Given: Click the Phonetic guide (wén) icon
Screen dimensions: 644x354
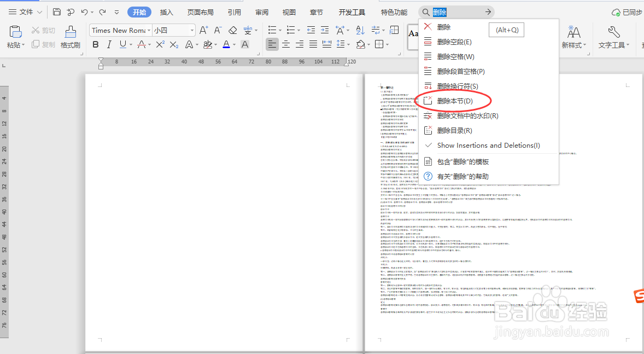Looking at the screenshot, I should click(x=248, y=30).
